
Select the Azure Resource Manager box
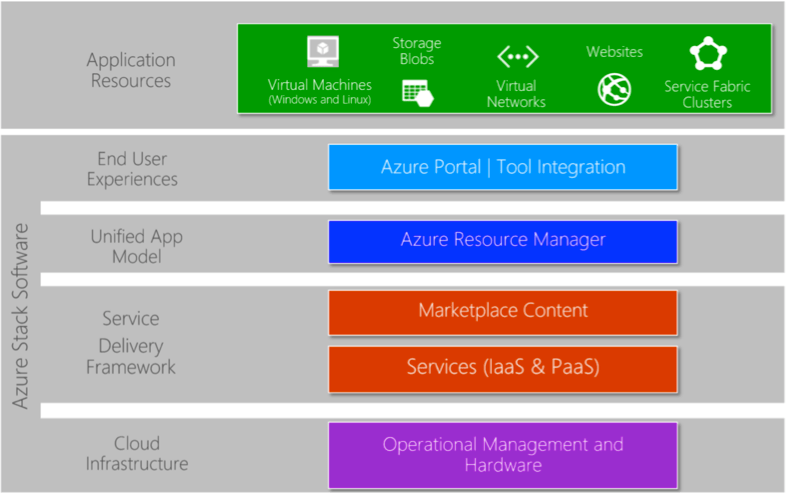click(x=503, y=240)
